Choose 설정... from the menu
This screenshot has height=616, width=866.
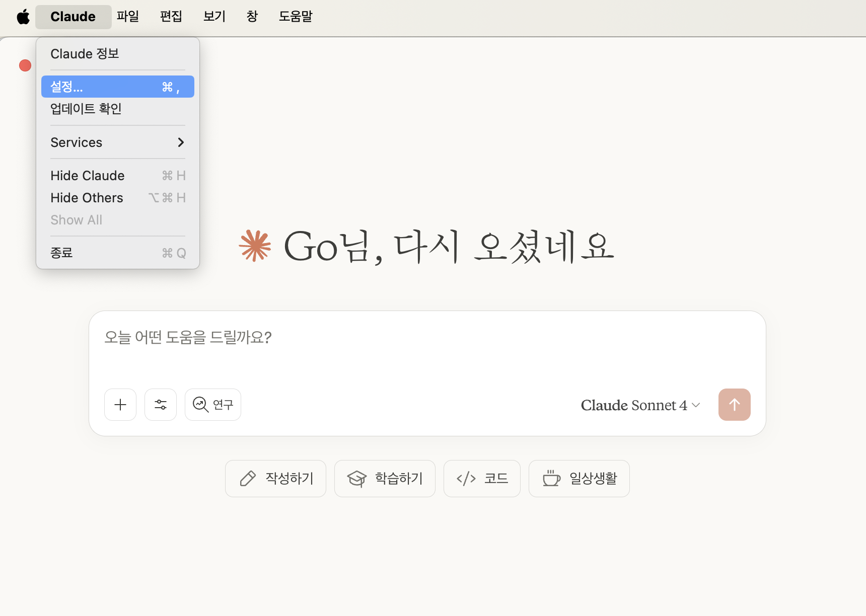pyautogui.click(x=118, y=87)
